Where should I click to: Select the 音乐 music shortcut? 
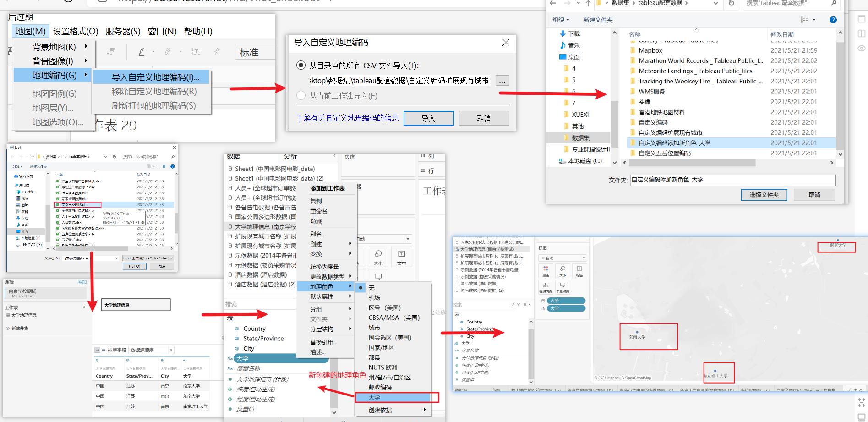click(570, 45)
